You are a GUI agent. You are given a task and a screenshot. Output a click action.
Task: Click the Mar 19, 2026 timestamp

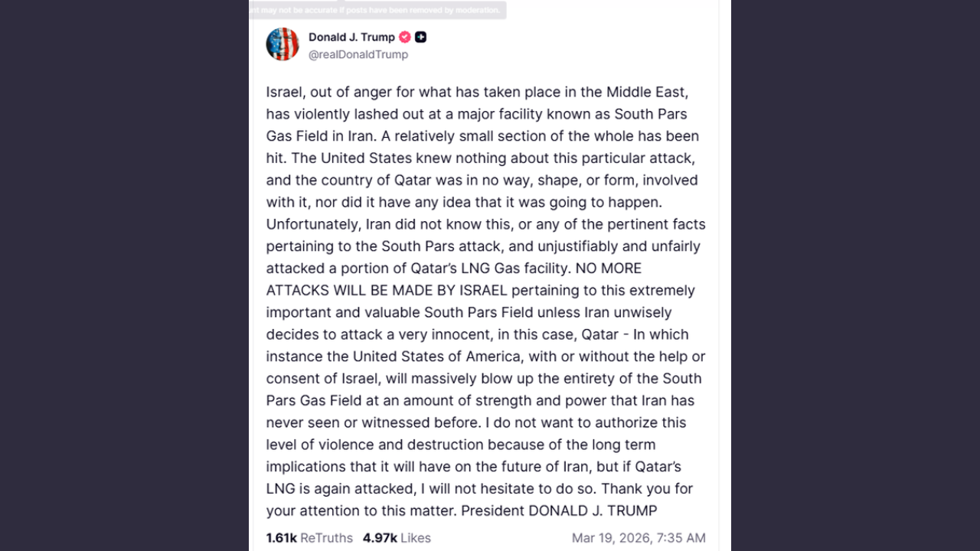click(x=639, y=538)
